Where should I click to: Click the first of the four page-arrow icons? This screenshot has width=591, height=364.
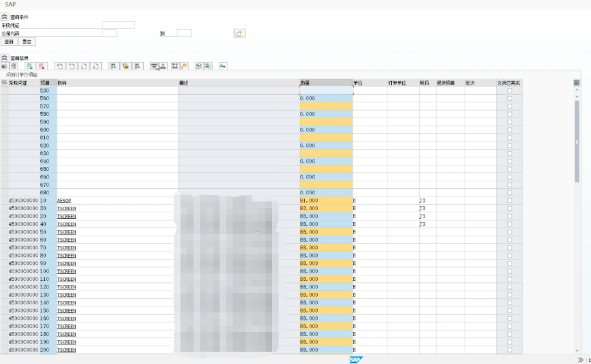click(60, 66)
